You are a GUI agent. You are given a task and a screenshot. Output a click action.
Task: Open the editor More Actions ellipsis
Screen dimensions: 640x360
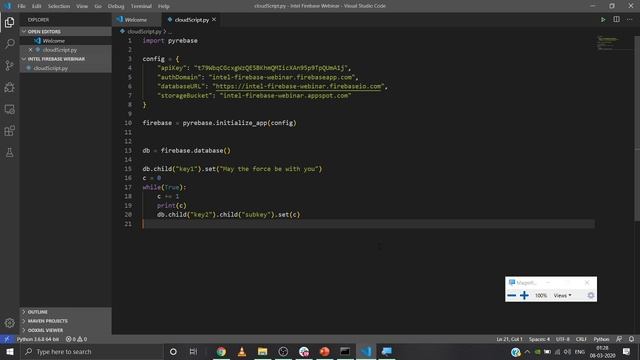(x=629, y=20)
